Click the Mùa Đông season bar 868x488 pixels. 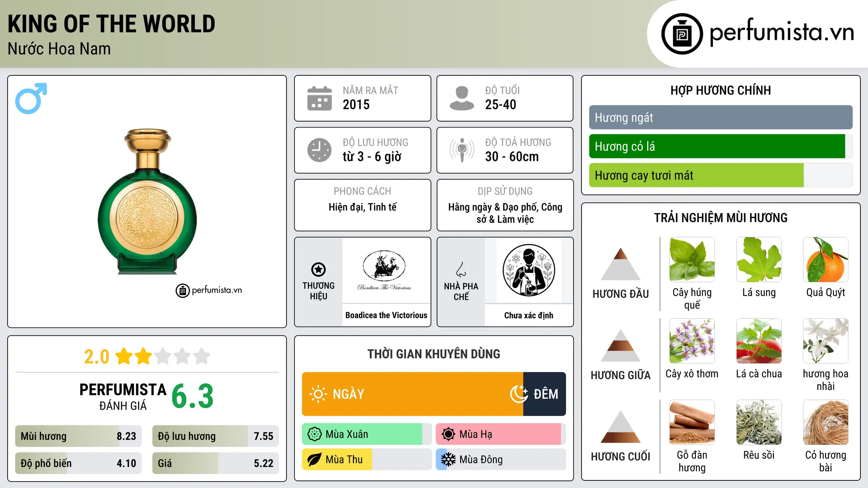pyautogui.click(x=501, y=460)
